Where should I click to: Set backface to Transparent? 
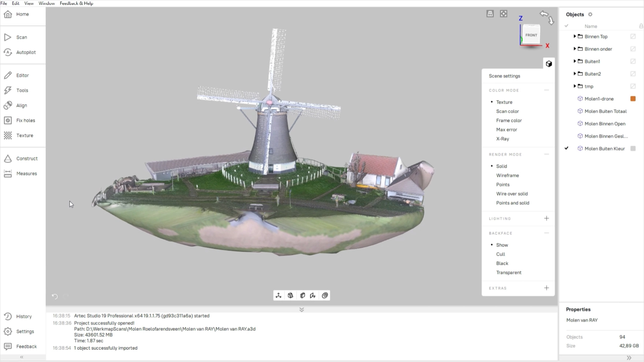tap(508, 272)
